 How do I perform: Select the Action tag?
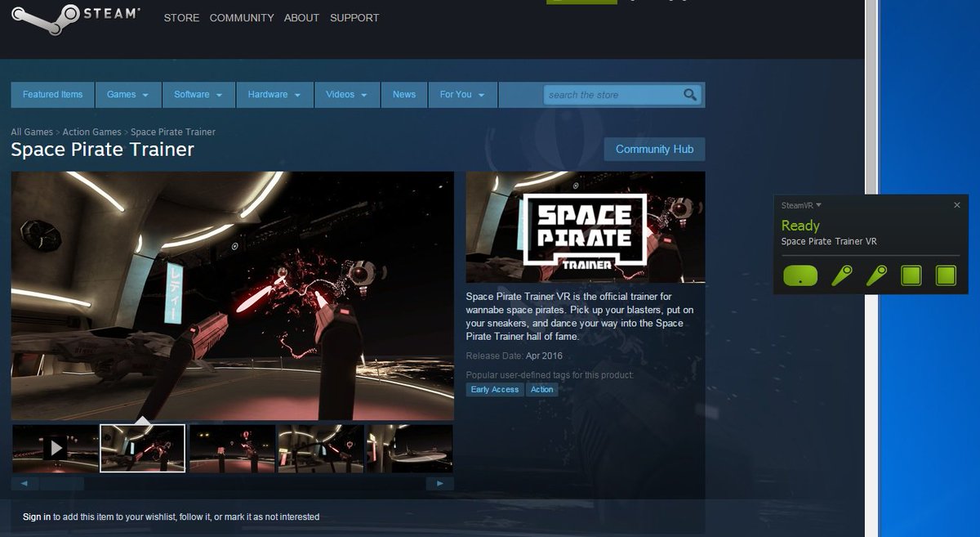(x=542, y=390)
